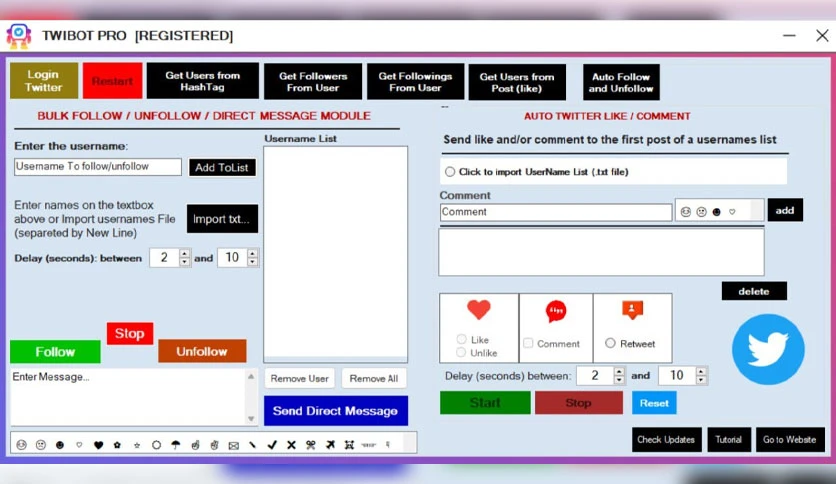This screenshot has height=484, width=836.
Task: Click the Remove All button
Action: [374, 378]
